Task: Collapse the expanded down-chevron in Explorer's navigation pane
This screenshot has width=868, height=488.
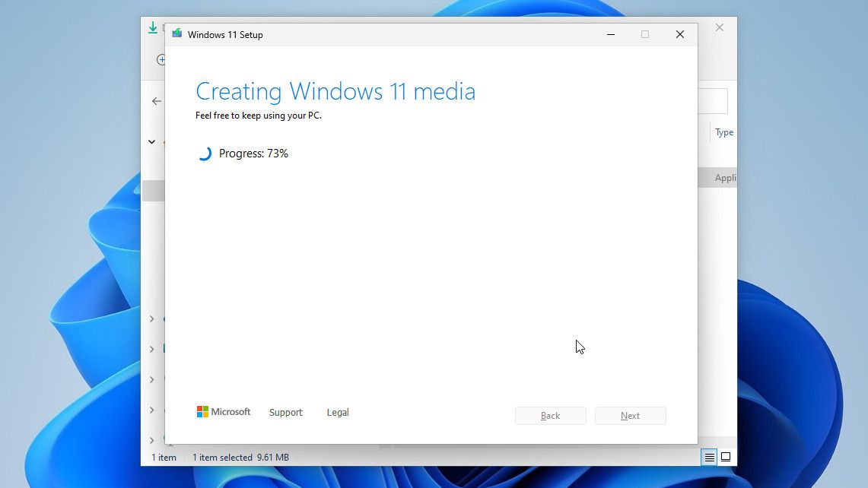Action: (x=151, y=141)
